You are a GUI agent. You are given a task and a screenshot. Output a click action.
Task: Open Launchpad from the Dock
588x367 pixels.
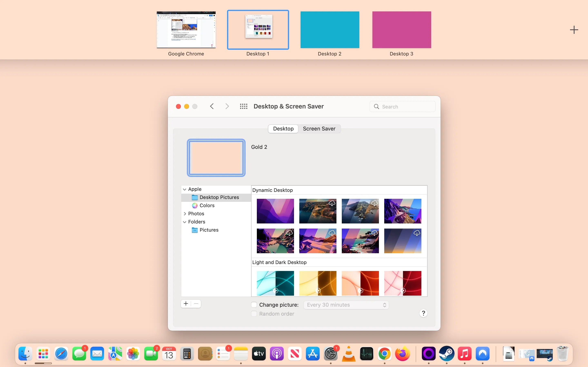click(43, 354)
